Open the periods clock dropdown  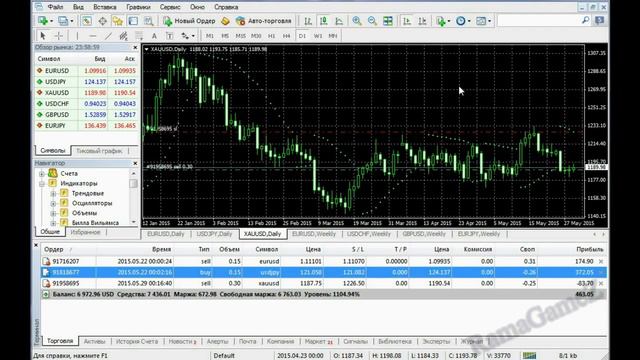click(463, 21)
